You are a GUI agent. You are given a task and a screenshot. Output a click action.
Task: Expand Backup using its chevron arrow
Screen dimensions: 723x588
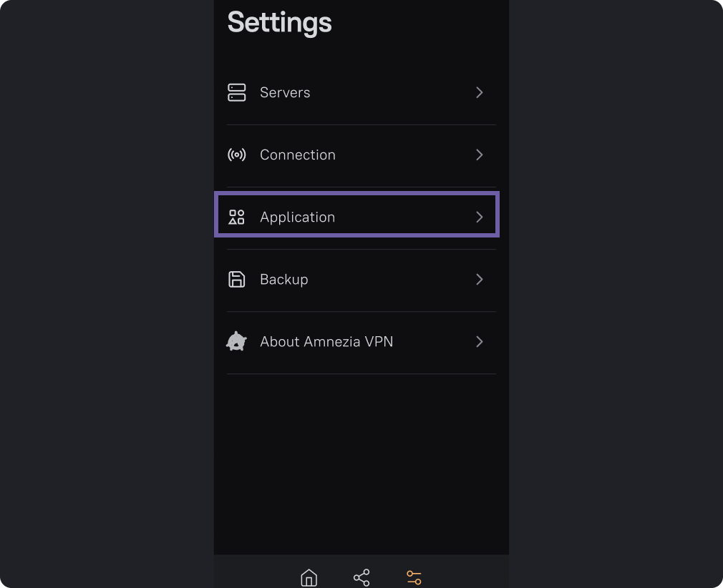pos(480,279)
